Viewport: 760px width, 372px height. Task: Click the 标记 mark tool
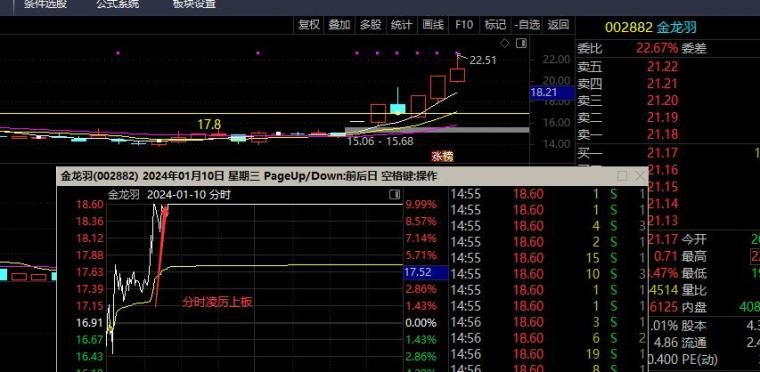(494, 25)
